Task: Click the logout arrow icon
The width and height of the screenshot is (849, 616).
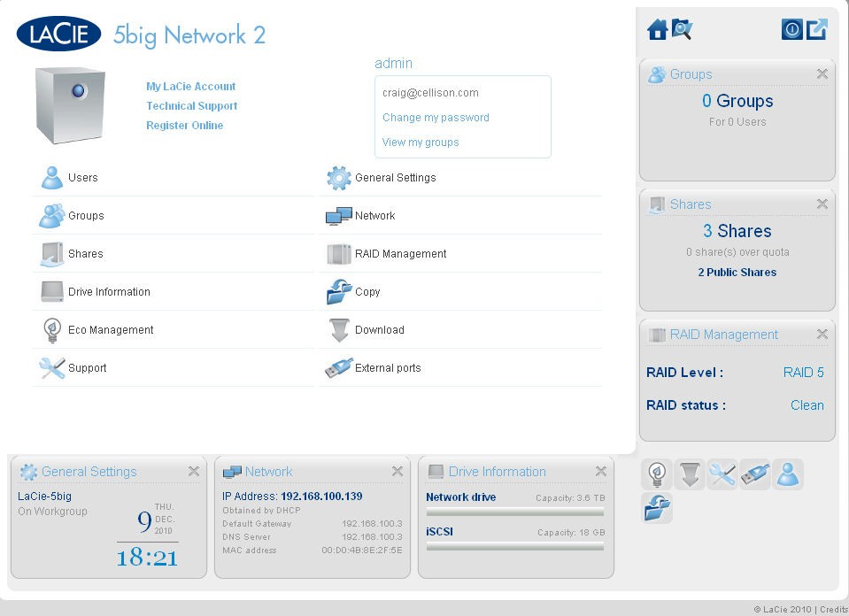Action: tap(817, 29)
